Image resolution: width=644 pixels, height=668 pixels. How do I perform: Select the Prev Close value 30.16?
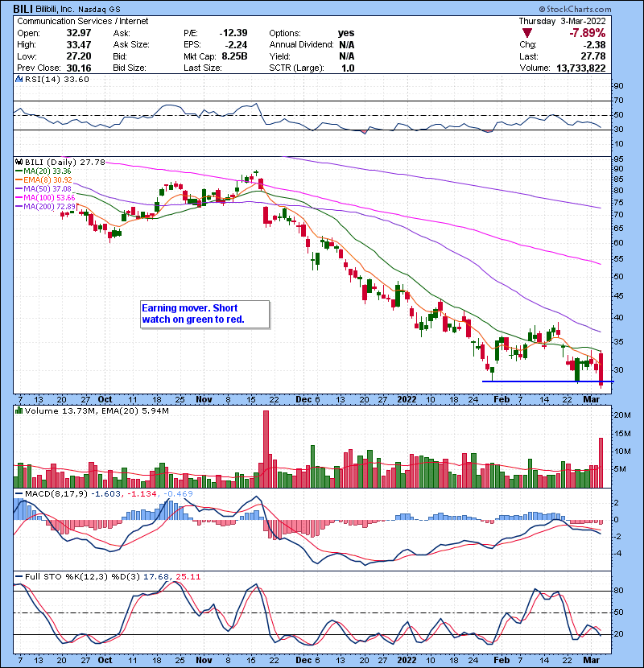pyautogui.click(x=79, y=68)
